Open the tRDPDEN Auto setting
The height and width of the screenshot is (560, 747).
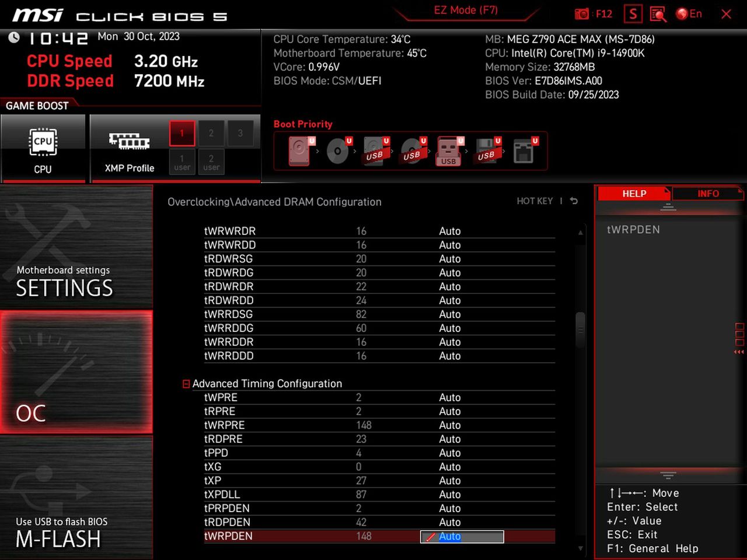[x=450, y=522]
